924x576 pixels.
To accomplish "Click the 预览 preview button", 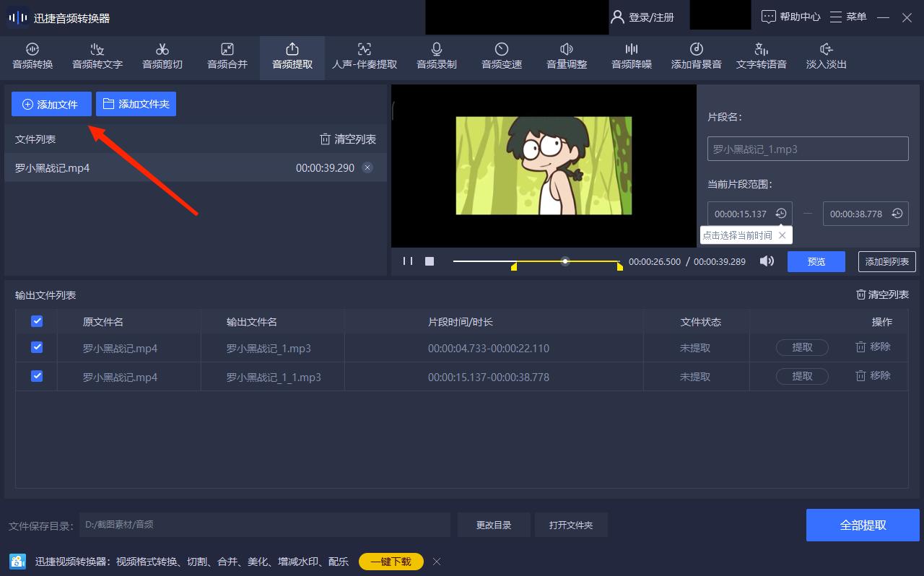I will click(816, 261).
